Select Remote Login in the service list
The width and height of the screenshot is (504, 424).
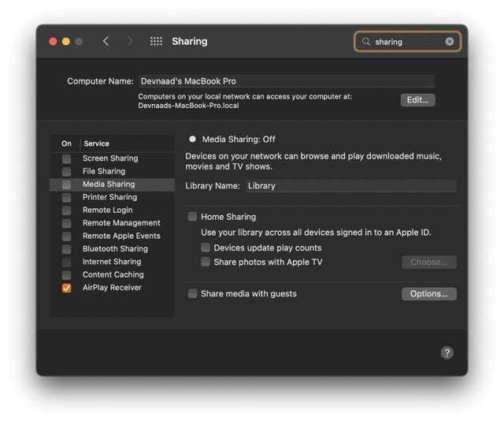pyautogui.click(x=107, y=210)
